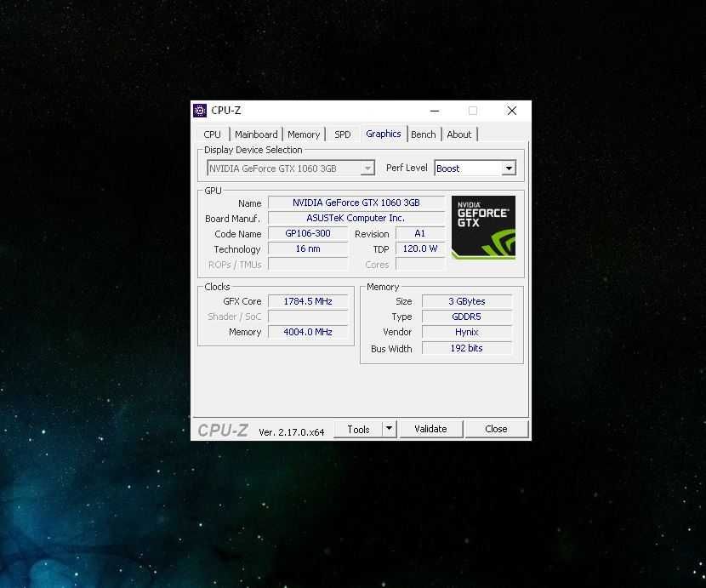706x588 pixels.
Task: Click the 1784.5 MHz GFX Core value
Action: (x=308, y=301)
